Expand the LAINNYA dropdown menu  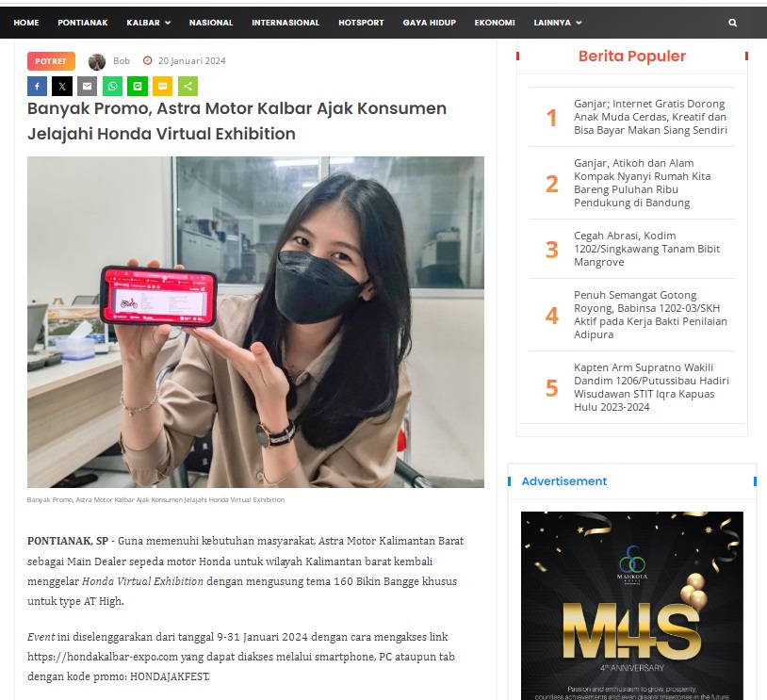pyautogui.click(x=558, y=23)
